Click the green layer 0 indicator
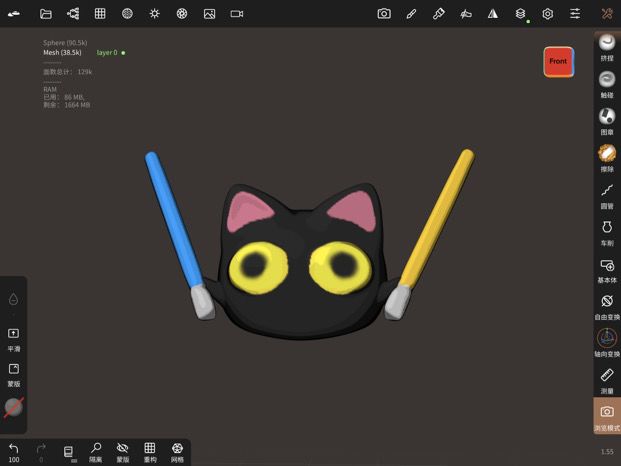This screenshot has width=621, height=466. coord(111,53)
